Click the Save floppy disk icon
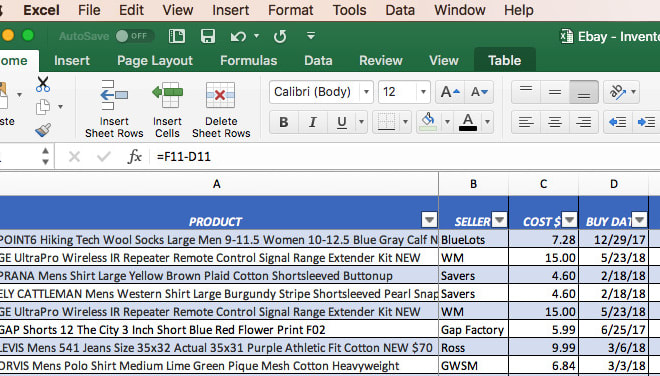 tap(208, 36)
